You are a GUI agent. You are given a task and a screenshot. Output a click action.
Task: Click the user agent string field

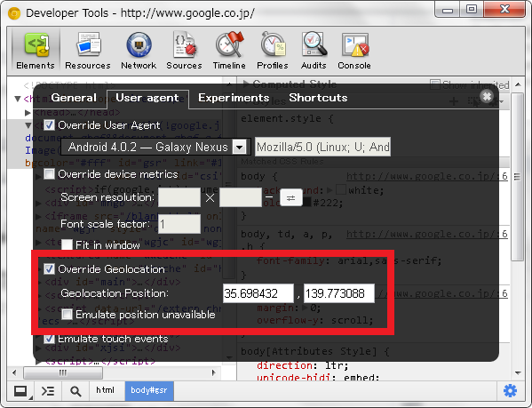[x=322, y=147]
